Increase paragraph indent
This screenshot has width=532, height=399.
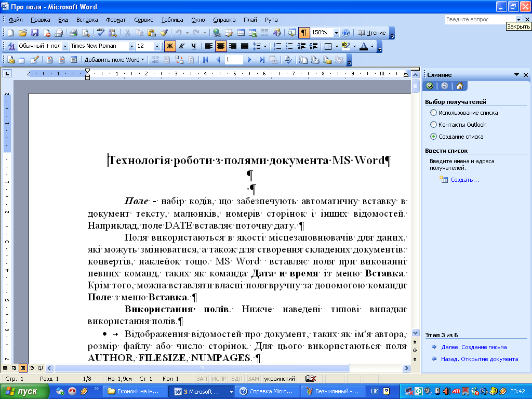(x=313, y=46)
